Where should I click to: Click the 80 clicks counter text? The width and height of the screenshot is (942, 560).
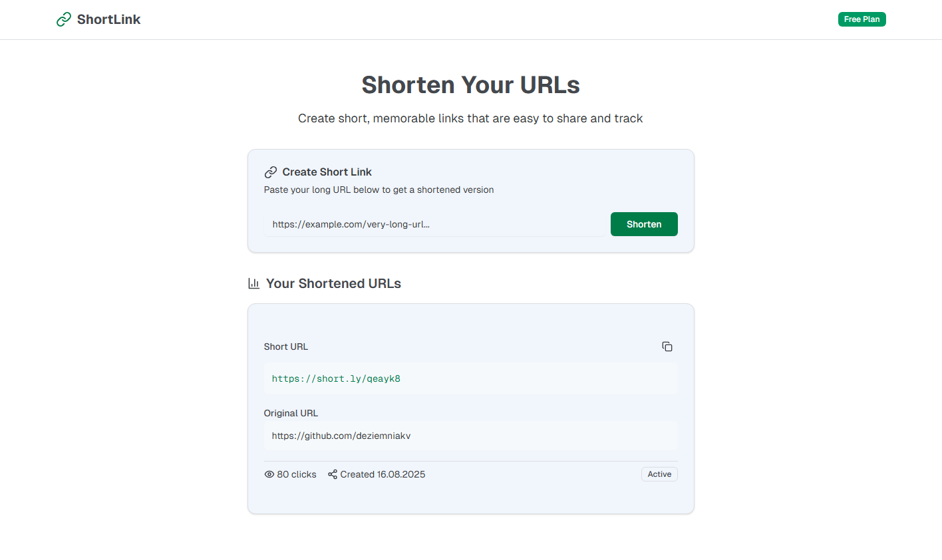click(x=297, y=474)
